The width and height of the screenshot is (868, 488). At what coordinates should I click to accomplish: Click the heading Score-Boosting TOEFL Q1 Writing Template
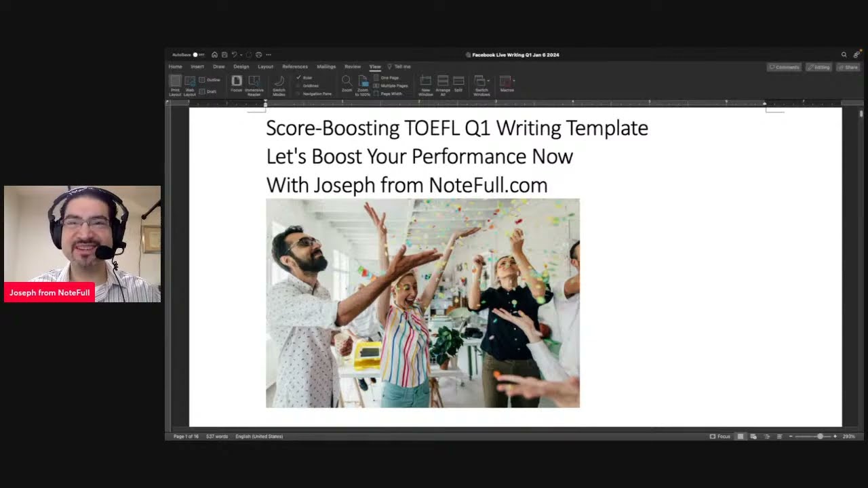click(x=457, y=127)
